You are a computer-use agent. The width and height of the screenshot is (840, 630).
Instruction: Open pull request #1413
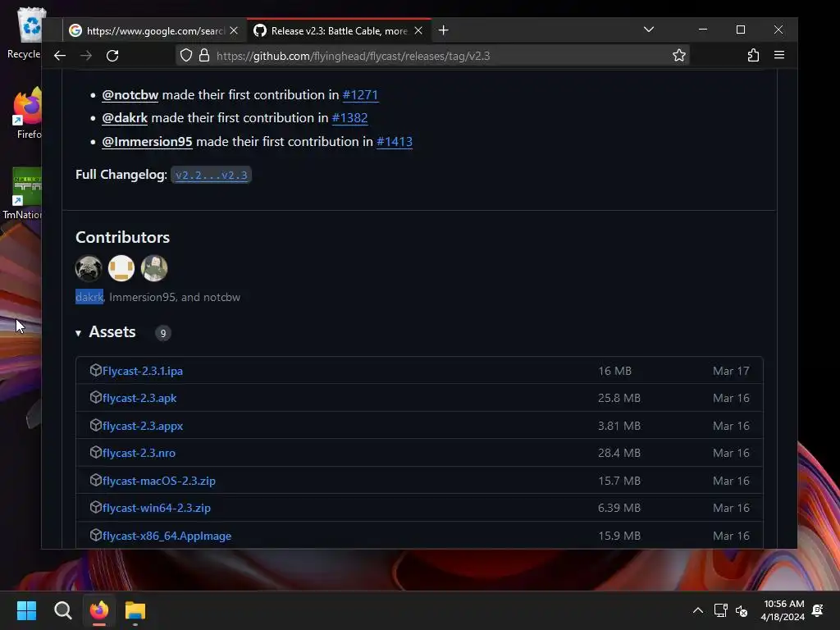(x=395, y=141)
